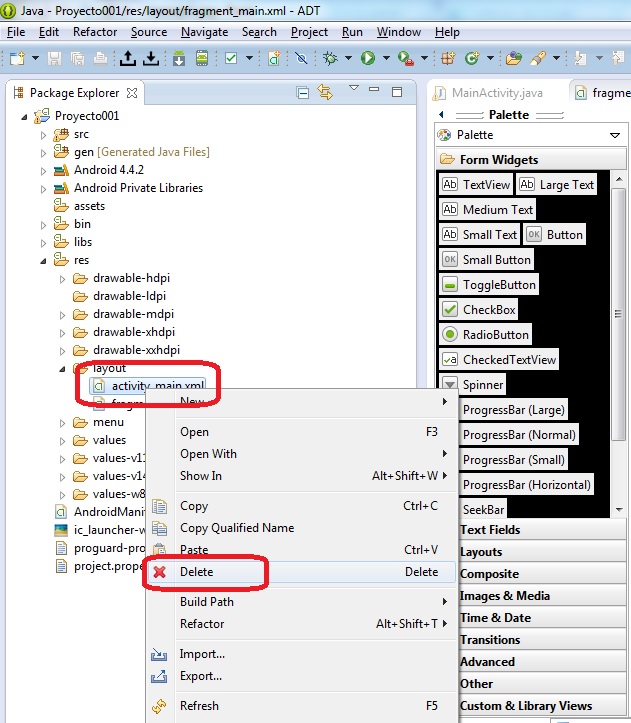Select CheckBox widget in Palette
Screen dimensions: 631x723
coord(478,309)
